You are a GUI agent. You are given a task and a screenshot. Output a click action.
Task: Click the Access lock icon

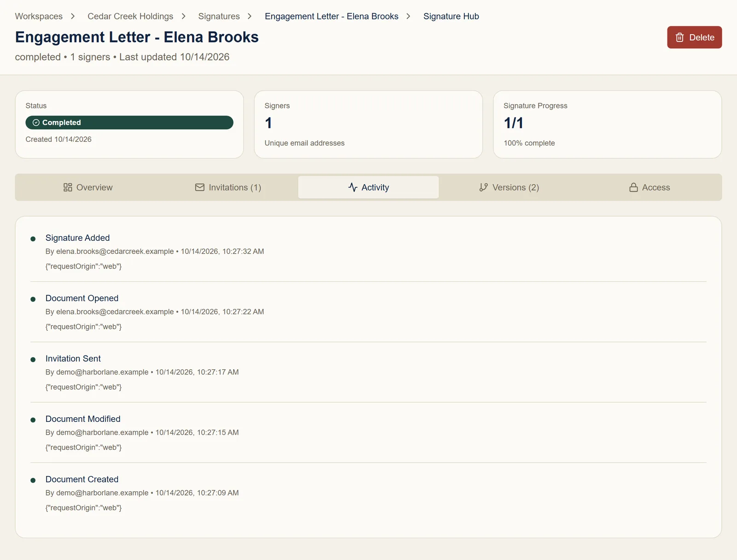634,187
